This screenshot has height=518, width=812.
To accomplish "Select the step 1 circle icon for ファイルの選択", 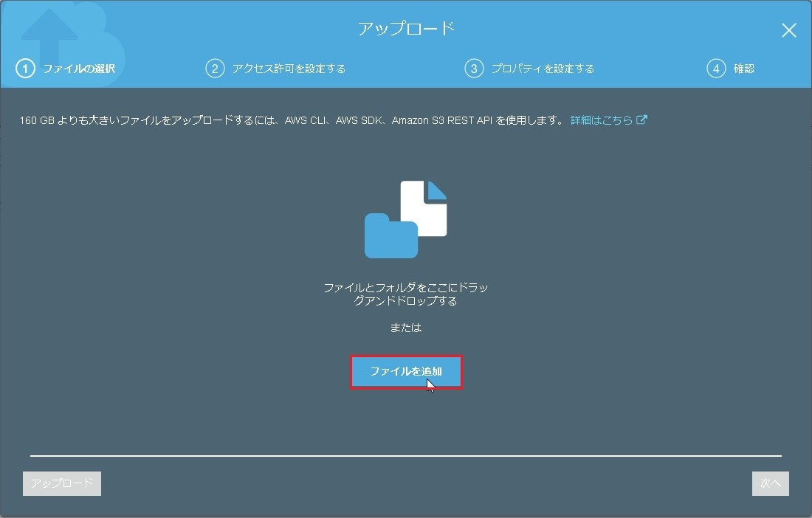I will pyautogui.click(x=26, y=68).
